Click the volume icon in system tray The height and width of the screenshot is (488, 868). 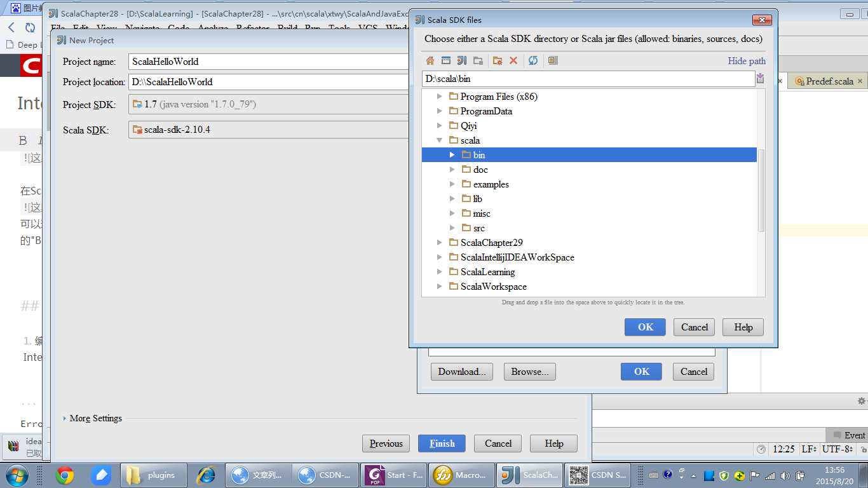(785, 475)
